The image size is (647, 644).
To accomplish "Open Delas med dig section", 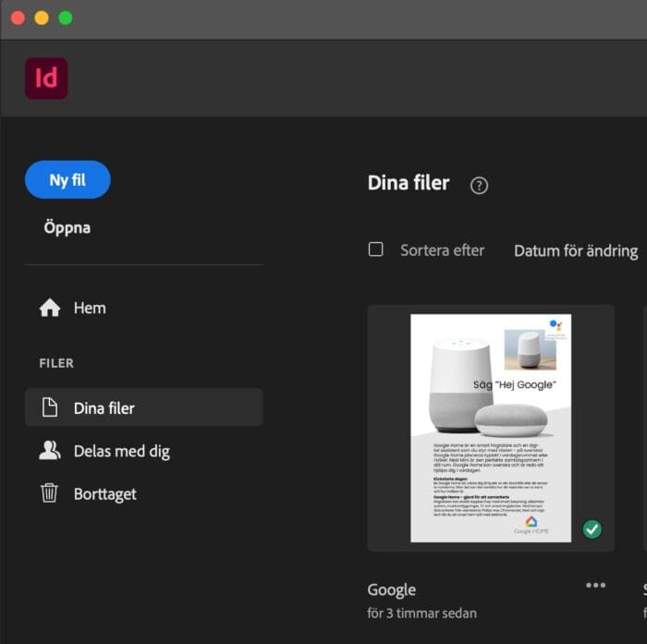I will (122, 451).
